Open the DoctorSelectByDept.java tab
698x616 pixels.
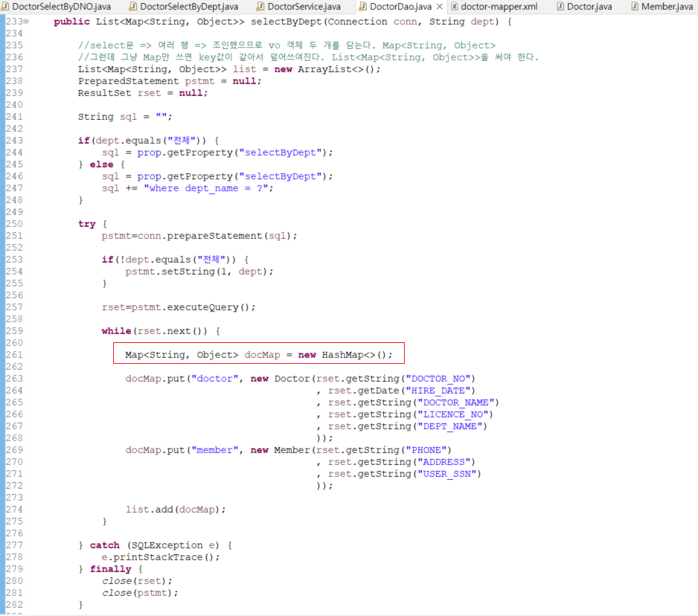coord(184,6)
